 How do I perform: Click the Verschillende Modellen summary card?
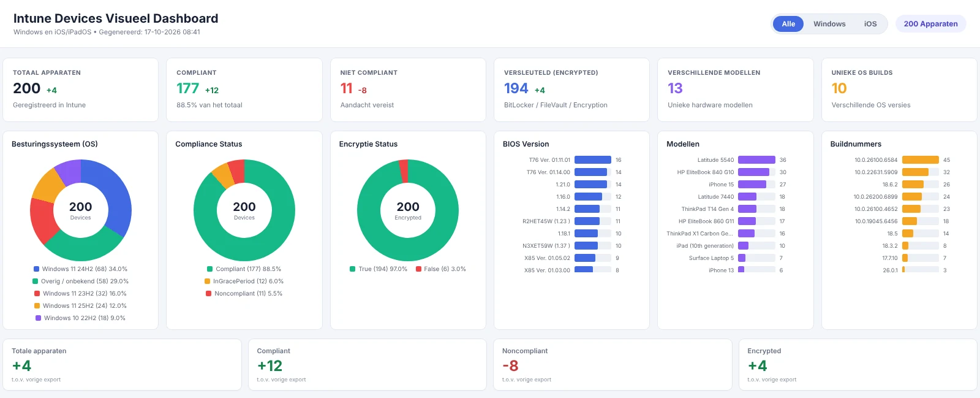[736, 90]
